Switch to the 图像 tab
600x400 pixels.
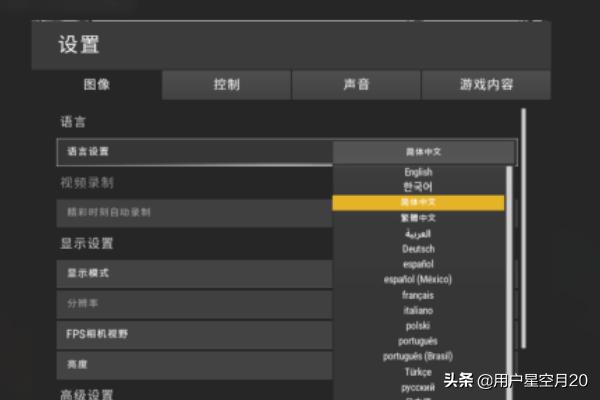pyautogui.click(x=96, y=85)
